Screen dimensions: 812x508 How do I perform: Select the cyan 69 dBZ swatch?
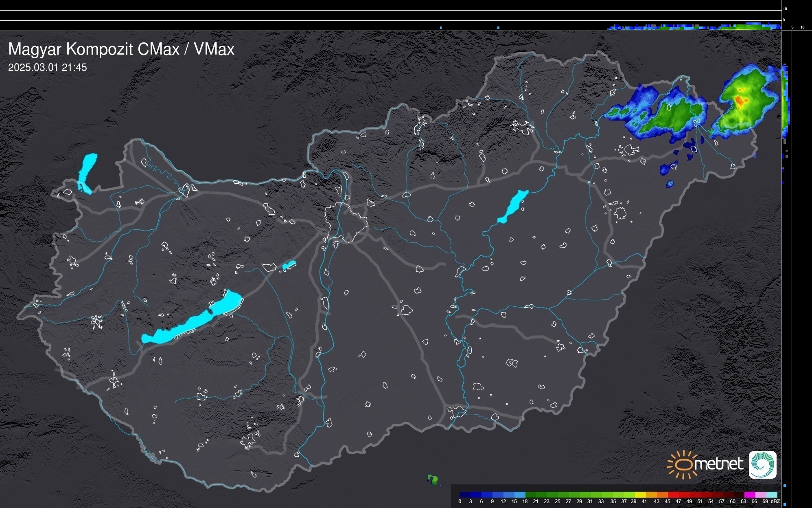(771, 495)
